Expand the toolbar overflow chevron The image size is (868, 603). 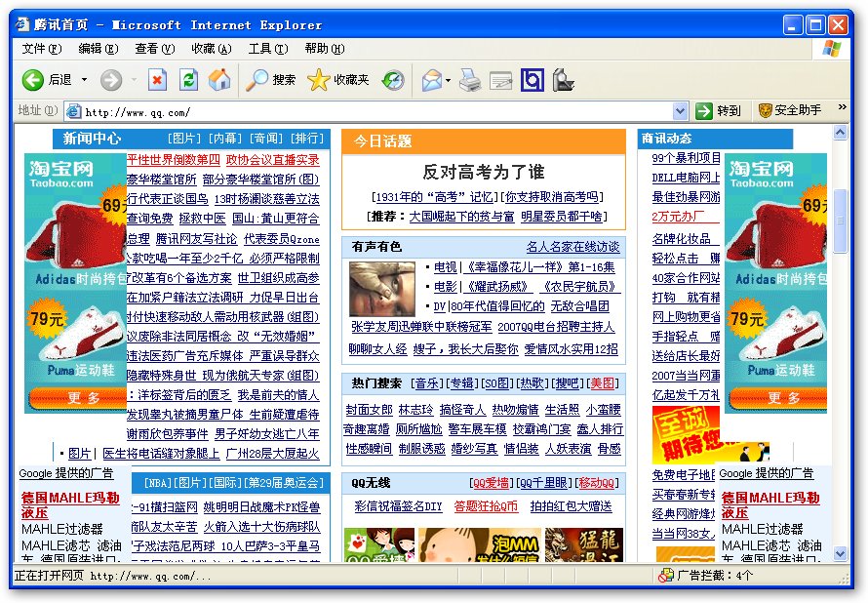(x=843, y=107)
